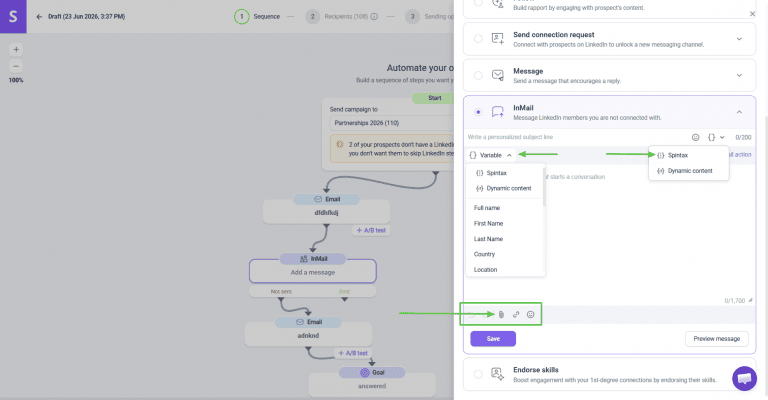This screenshot has height=400, width=768.
Task: Insert the Country variable
Action: point(484,255)
